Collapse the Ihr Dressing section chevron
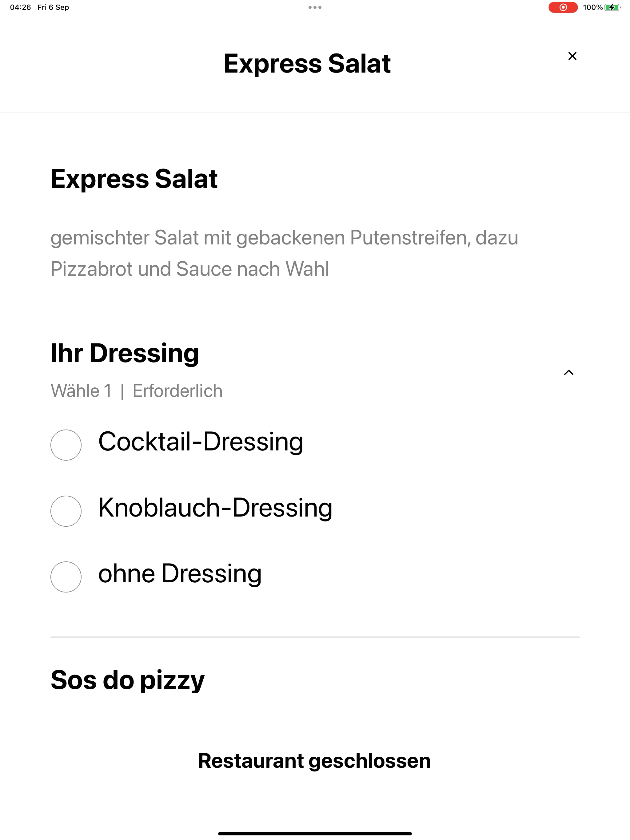630x840 pixels. coord(568,373)
